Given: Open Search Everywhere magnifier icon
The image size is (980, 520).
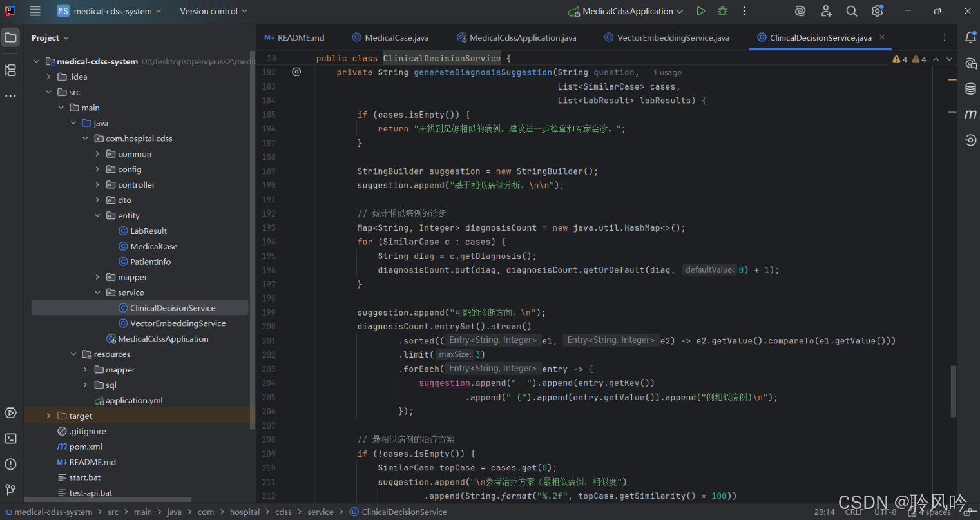Looking at the screenshot, I should (x=852, y=11).
